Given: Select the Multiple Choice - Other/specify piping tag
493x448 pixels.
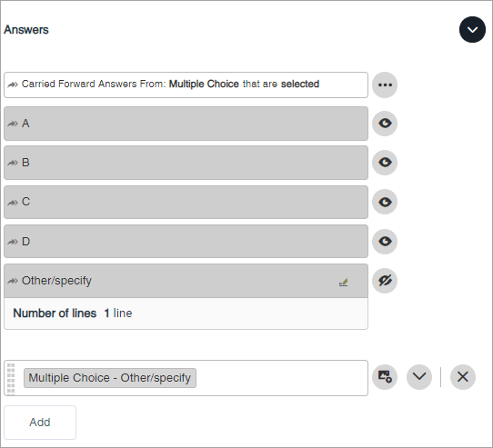Looking at the screenshot, I should tap(110, 378).
